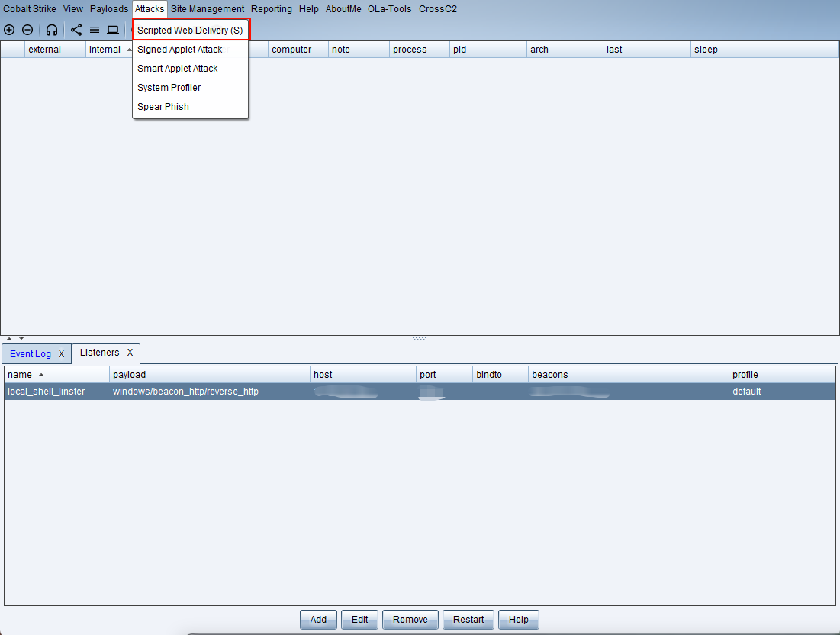Sort sessions by the note column
Screen dimensions: 840x635
pos(359,50)
